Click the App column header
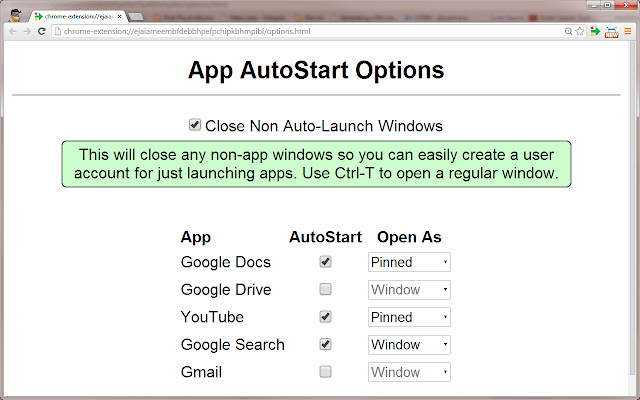The image size is (640, 400). (x=196, y=238)
